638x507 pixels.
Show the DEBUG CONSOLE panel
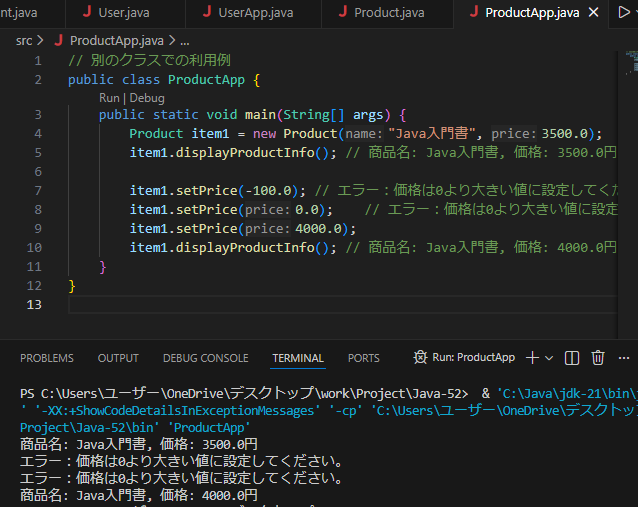pos(205,358)
